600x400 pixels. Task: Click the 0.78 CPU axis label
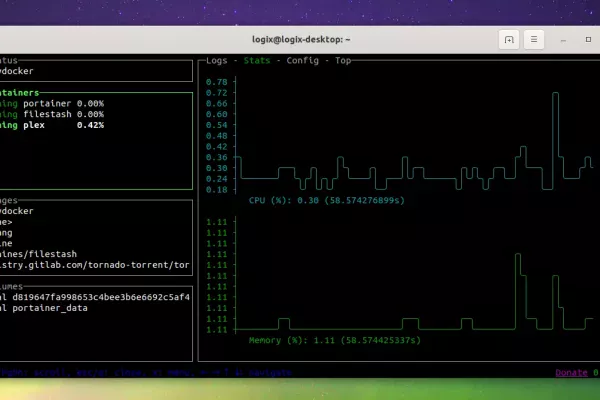217,82
